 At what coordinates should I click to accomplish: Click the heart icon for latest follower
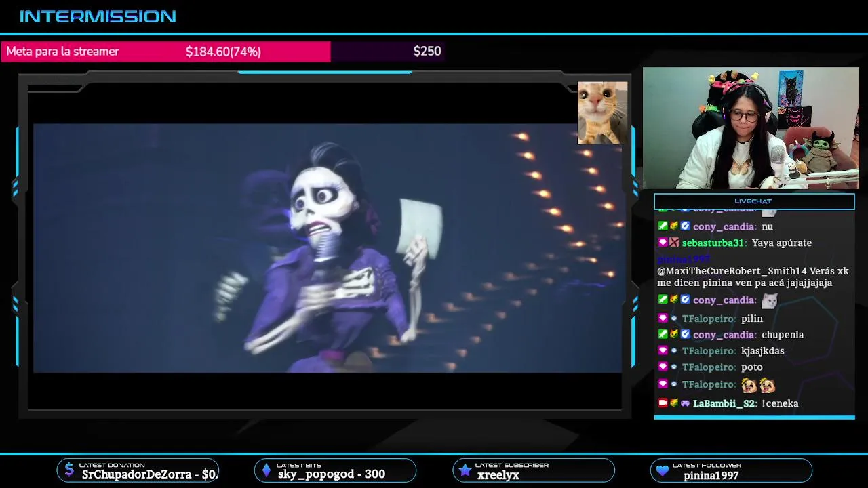[x=663, y=470]
